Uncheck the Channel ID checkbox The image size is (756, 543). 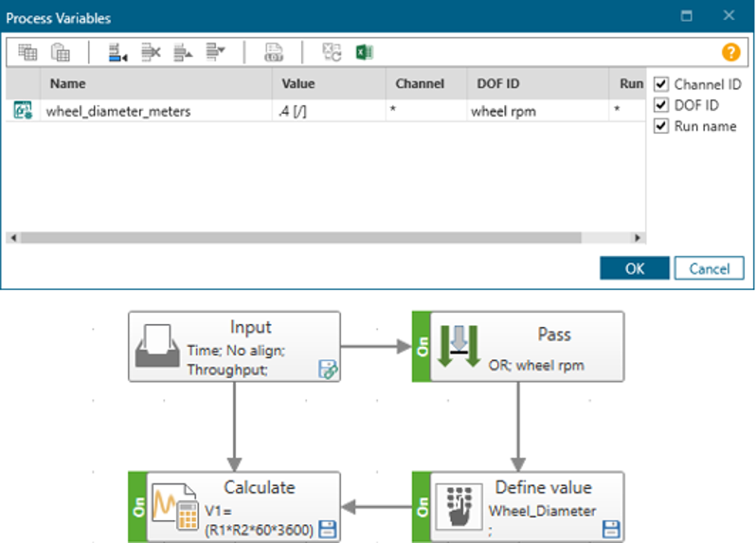pos(661,84)
